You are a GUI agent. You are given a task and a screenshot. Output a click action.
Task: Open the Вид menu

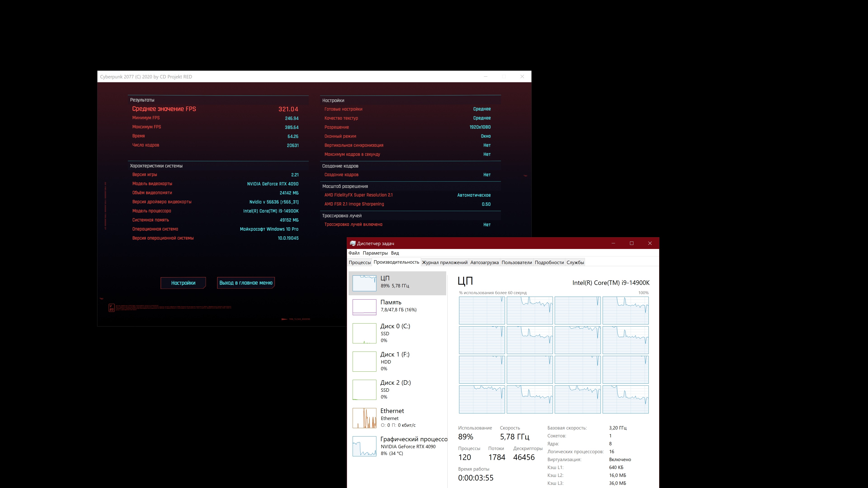coord(395,253)
